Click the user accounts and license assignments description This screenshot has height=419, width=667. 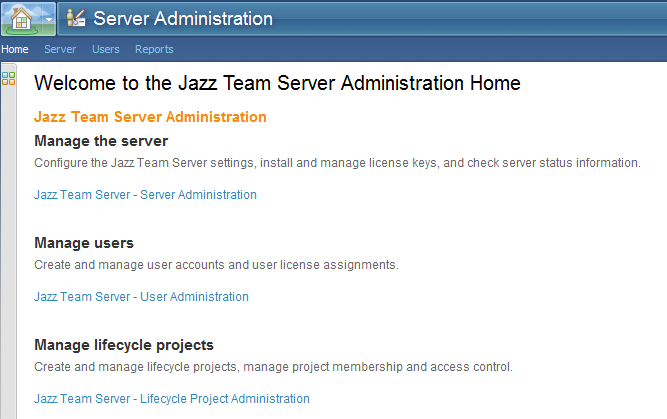click(x=216, y=265)
